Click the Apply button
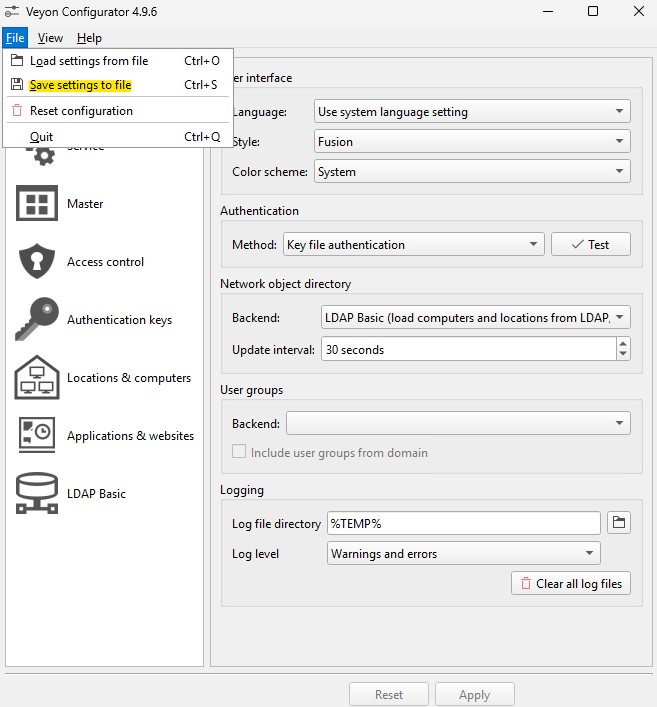 click(x=474, y=694)
